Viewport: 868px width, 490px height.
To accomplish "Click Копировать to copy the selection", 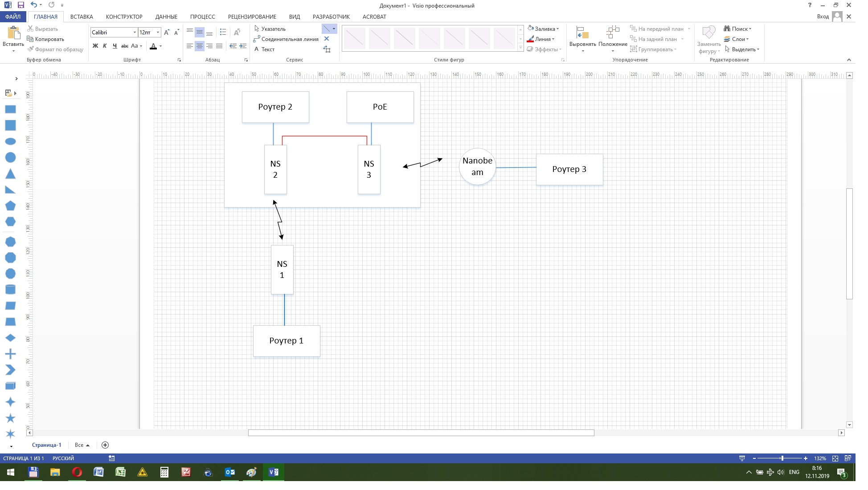I will [x=45, y=39].
